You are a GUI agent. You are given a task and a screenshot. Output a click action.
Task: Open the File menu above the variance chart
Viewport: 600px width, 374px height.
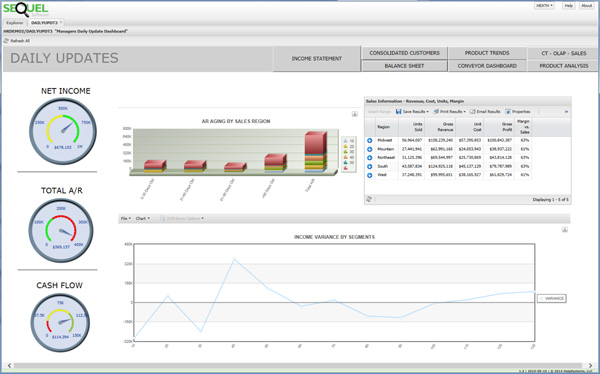pos(126,218)
